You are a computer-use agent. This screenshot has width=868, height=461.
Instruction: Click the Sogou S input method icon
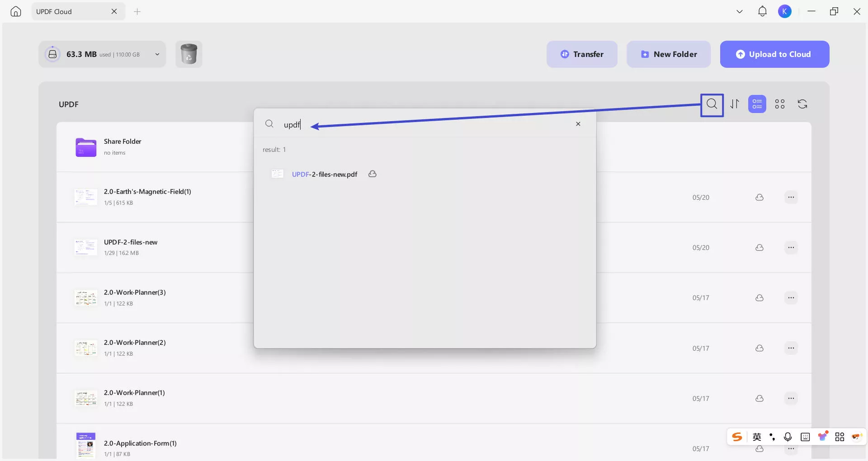point(737,437)
